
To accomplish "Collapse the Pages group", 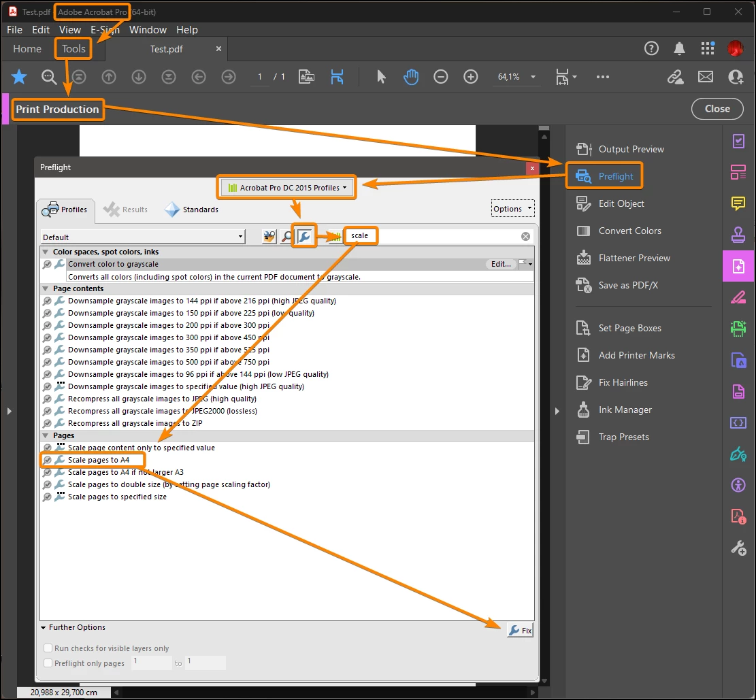I will (46, 435).
